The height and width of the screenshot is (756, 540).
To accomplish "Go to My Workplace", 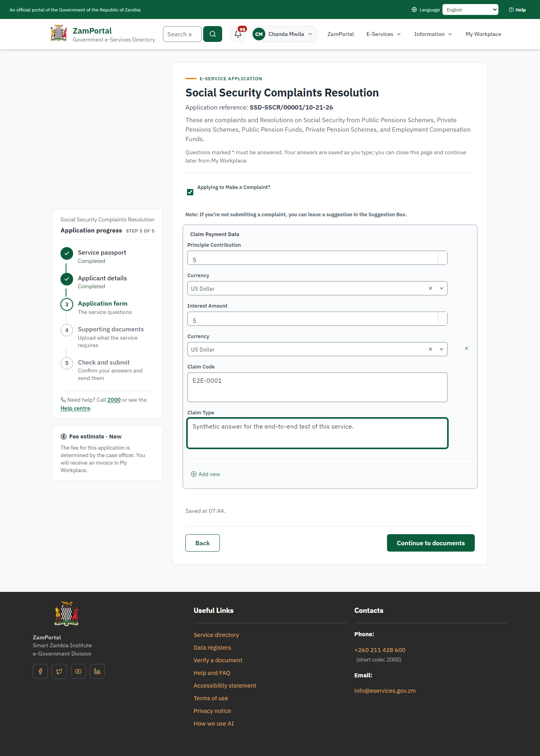I will [x=483, y=34].
